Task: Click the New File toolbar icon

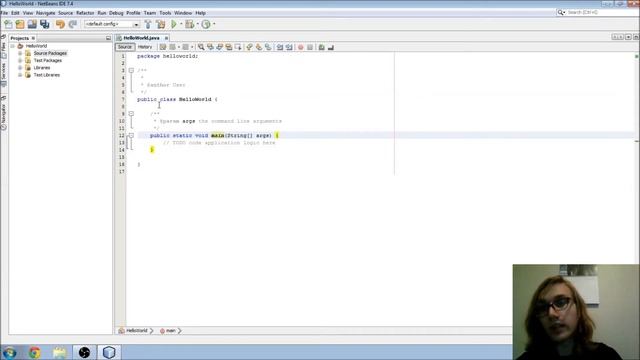Action: pos(8,24)
